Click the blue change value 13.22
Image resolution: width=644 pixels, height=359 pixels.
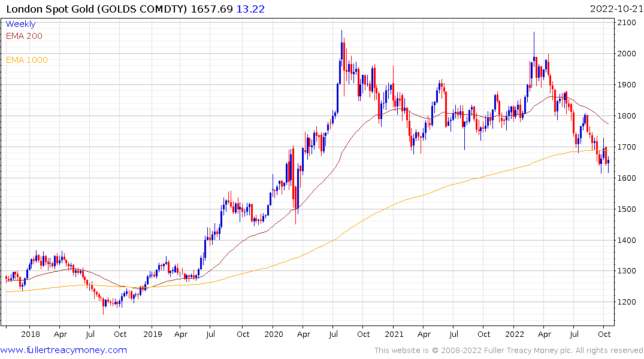tap(250, 9)
